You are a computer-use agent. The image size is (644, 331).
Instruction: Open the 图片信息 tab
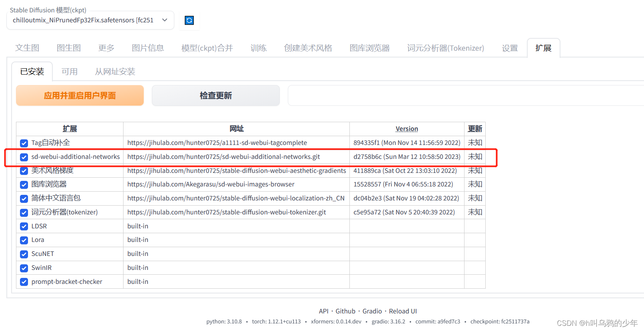point(148,48)
